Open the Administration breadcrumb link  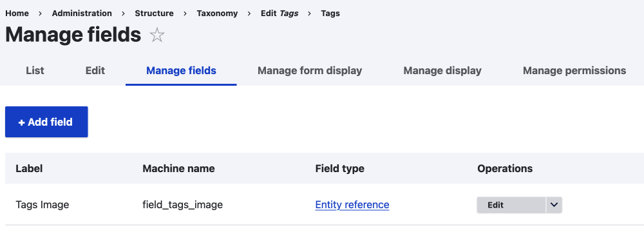pos(82,13)
